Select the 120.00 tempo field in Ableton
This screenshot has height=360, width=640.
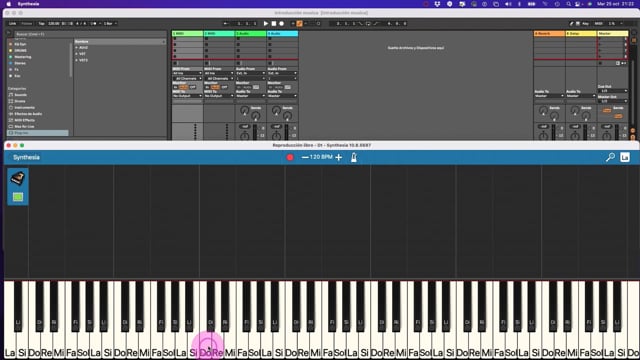[53, 24]
